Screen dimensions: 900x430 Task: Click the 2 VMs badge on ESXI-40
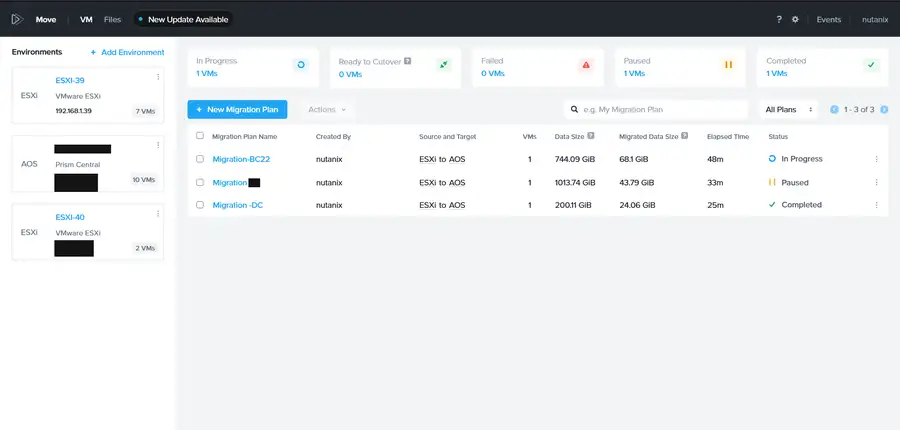pos(145,248)
